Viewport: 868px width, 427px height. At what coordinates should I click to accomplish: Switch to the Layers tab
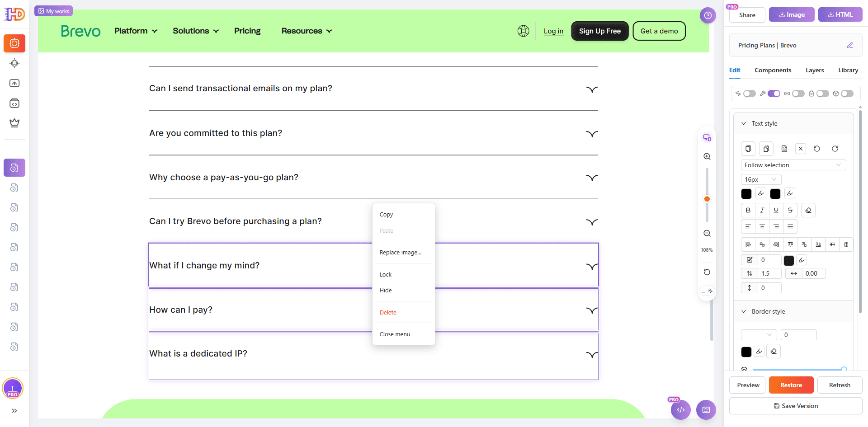tap(815, 70)
